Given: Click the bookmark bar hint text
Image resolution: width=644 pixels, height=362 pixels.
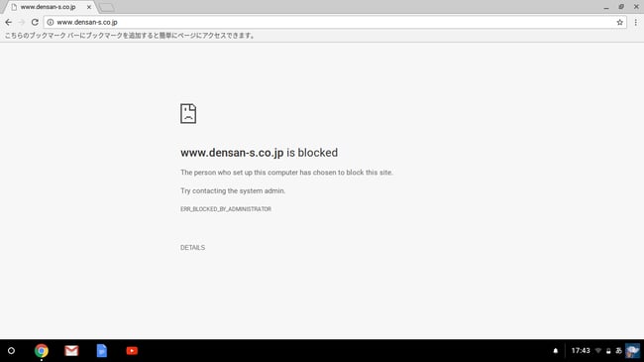Looking at the screenshot, I should (130, 36).
